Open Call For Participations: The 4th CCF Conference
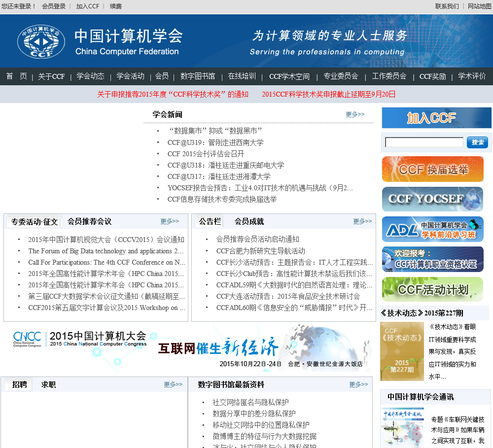The width and height of the screenshot is (493, 448). point(106,262)
